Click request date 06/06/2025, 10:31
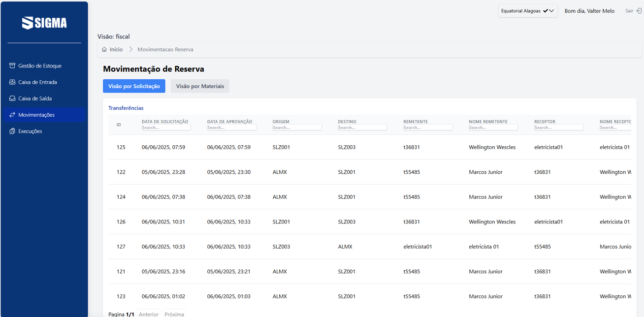 pyautogui.click(x=163, y=222)
